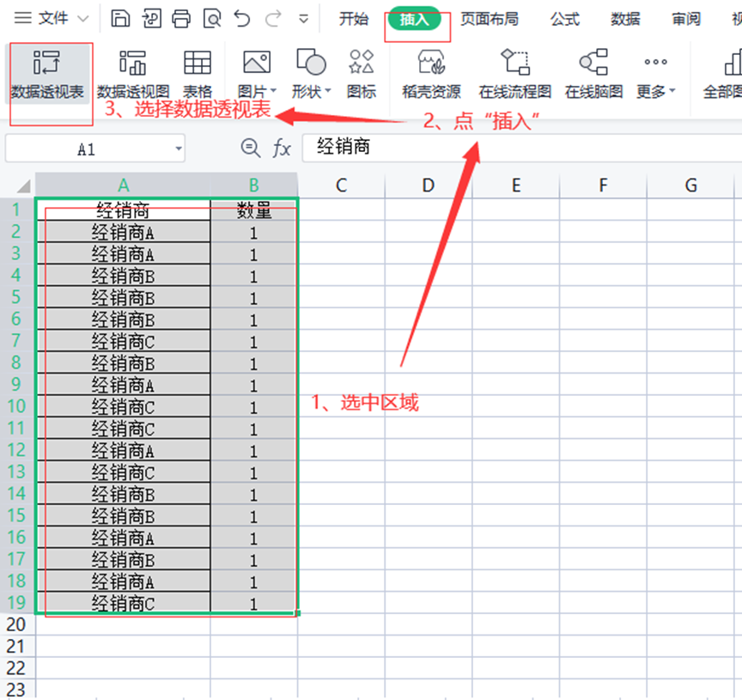Click cell A19 containing 经销商C

coord(123,602)
